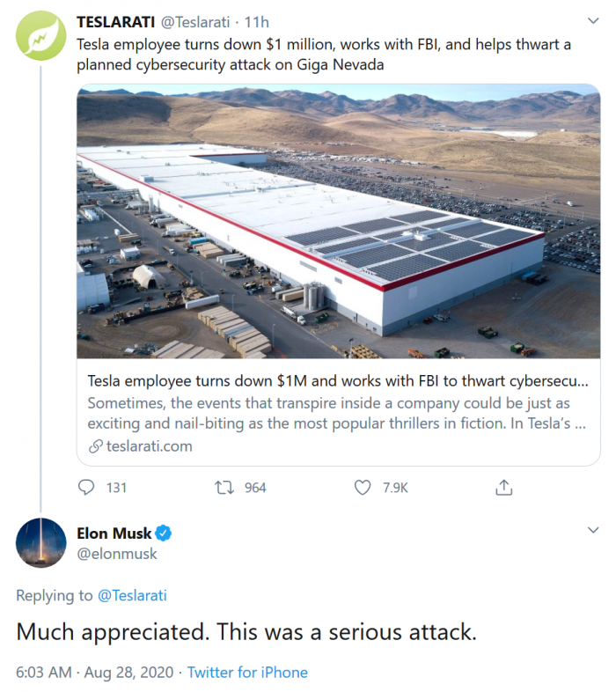Screen dimensions: 616x692
Task: Open the article card headline text
Action: [x=338, y=383]
